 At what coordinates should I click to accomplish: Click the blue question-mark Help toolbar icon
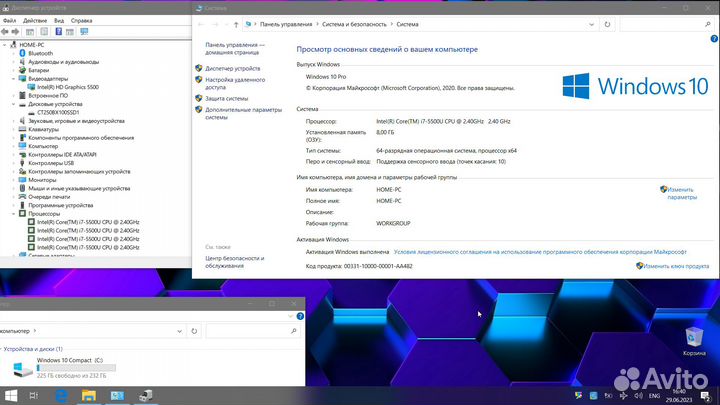(58, 32)
